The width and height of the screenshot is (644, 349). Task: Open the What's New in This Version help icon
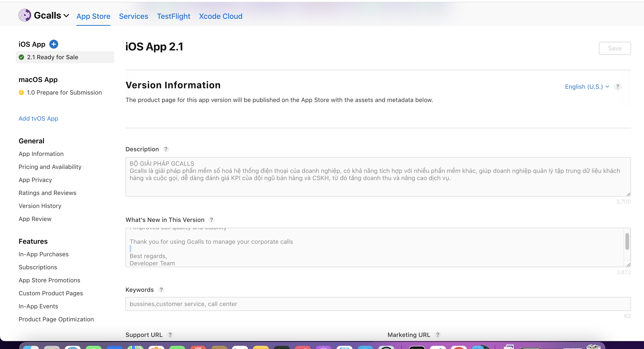211,220
